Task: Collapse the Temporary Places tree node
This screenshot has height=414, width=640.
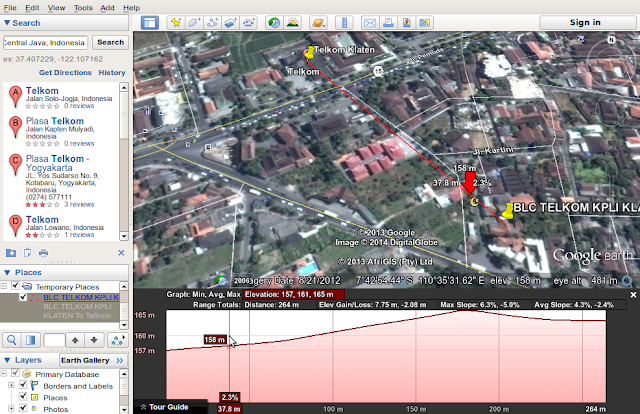Action: 4,286
